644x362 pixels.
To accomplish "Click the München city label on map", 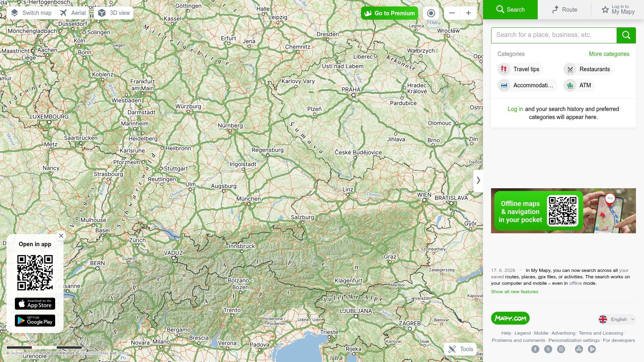I will pos(248,199).
